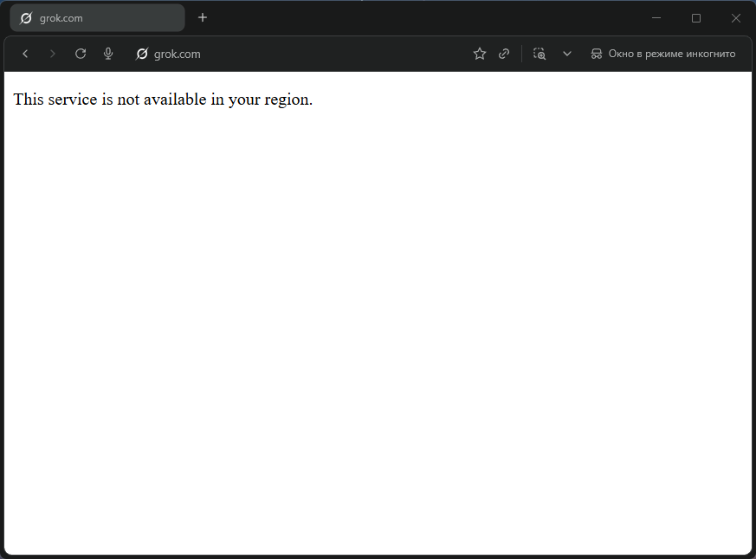The height and width of the screenshot is (559, 756).
Task: Click the Grok favicon on the tab
Action: (26, 18)
